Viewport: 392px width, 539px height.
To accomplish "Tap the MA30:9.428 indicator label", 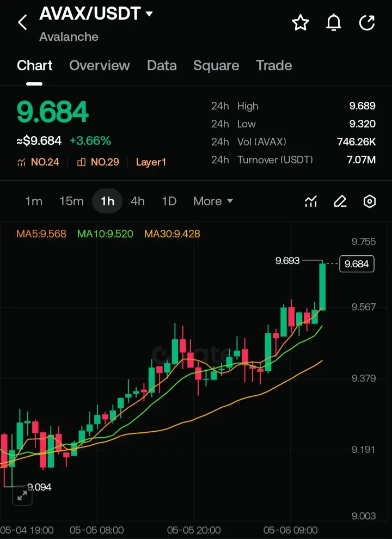I will [x=172, y=234].
